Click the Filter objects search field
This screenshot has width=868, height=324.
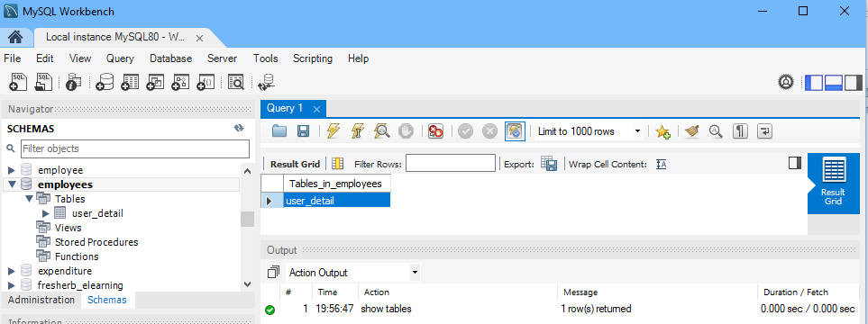(x=135, y=148)
